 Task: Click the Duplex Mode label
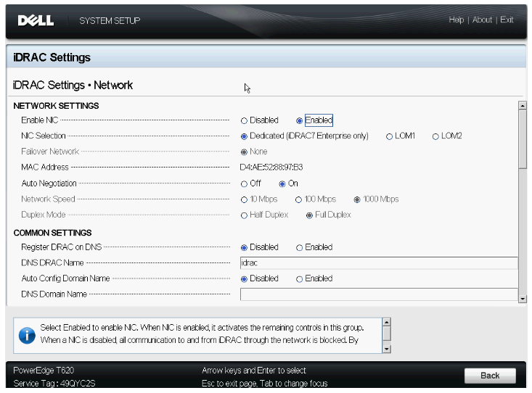[x=43, y=215]
